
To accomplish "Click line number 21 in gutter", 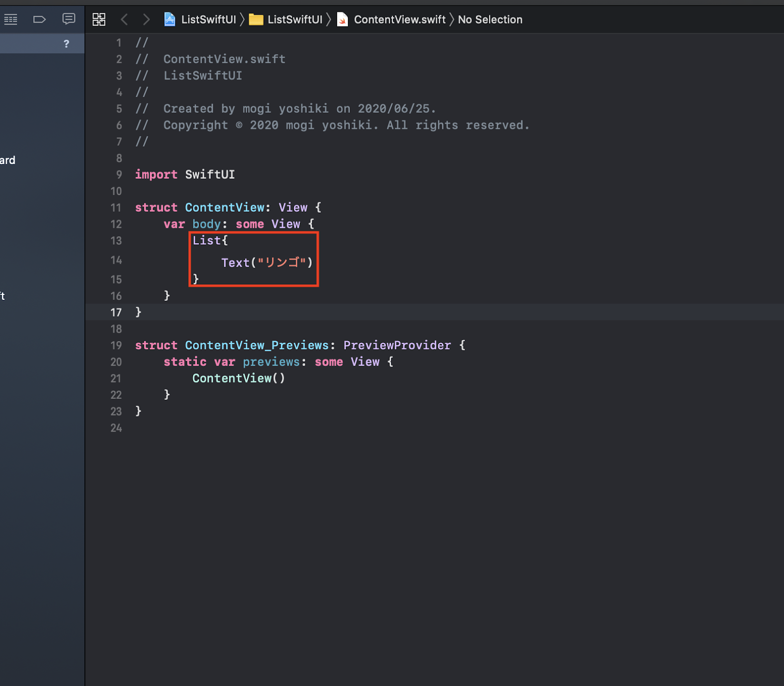I will point(116,378).
